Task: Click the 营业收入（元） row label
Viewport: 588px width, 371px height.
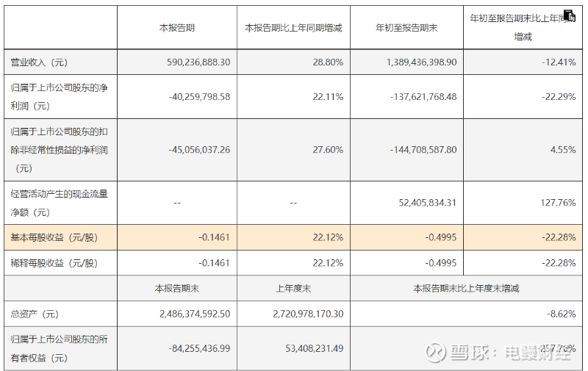Action: [x=40, y=62]
